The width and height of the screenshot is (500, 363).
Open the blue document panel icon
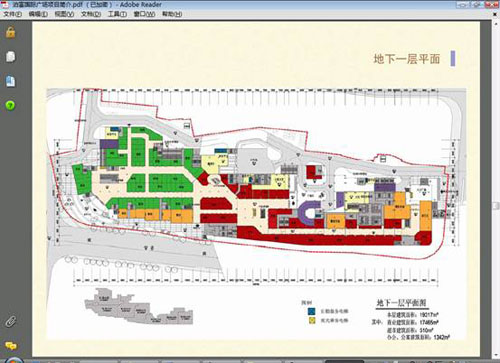pos(10,82)
